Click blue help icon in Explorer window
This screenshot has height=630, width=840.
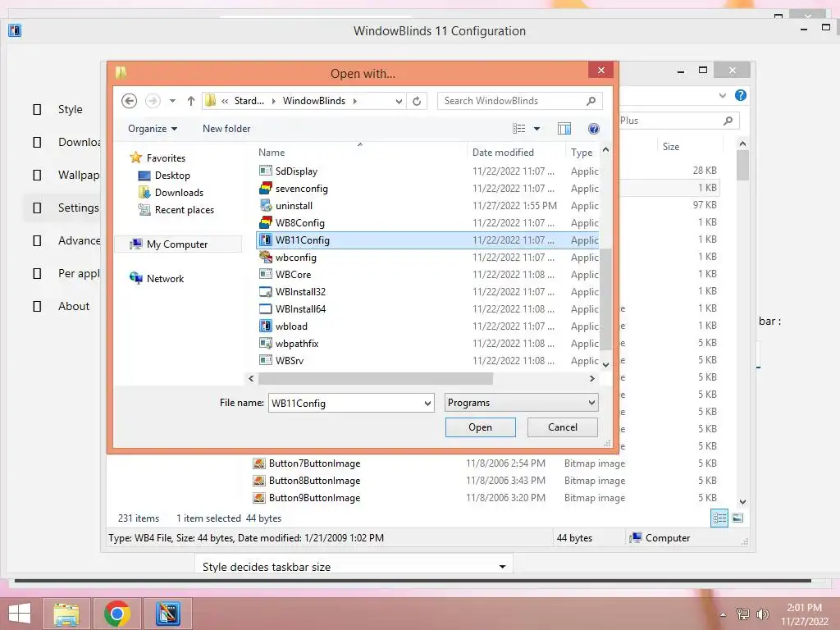(741, 95)
